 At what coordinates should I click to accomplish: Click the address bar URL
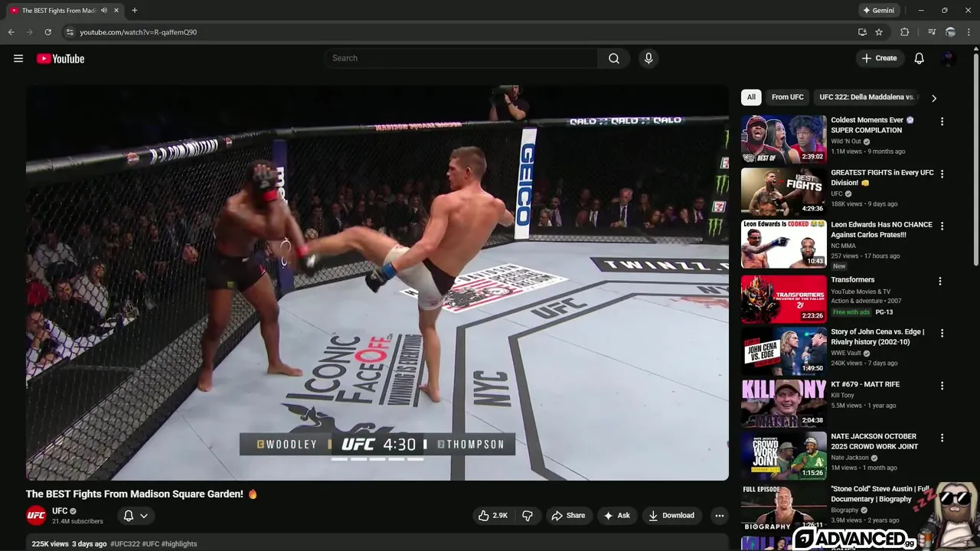point(138,32)
